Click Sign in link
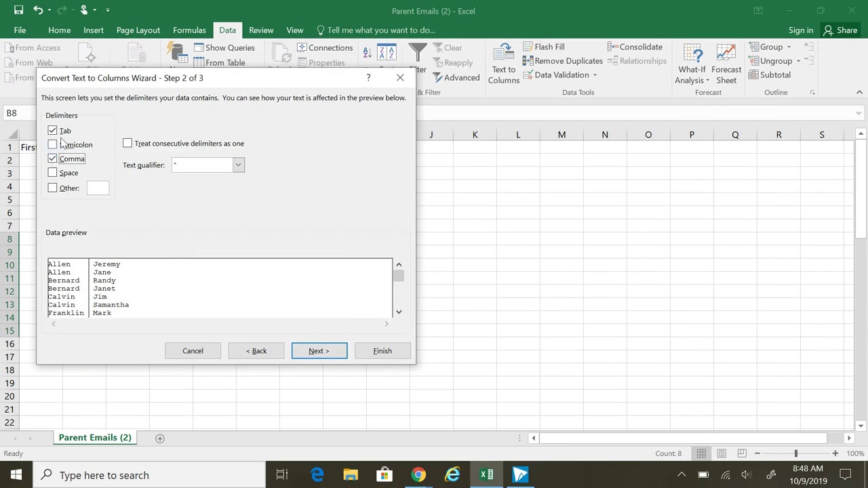This screenshot has width=868, height=488. coord(801,30)
